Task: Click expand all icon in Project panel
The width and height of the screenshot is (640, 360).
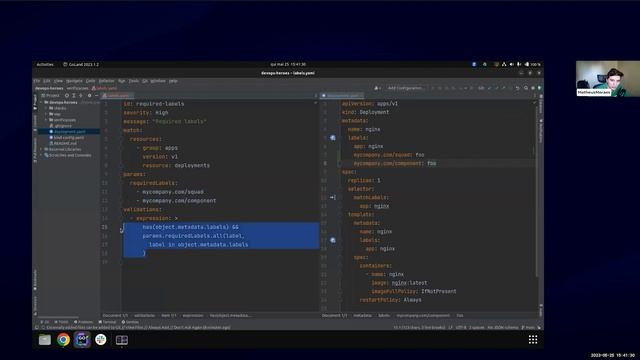Action: tap(73, 96)
